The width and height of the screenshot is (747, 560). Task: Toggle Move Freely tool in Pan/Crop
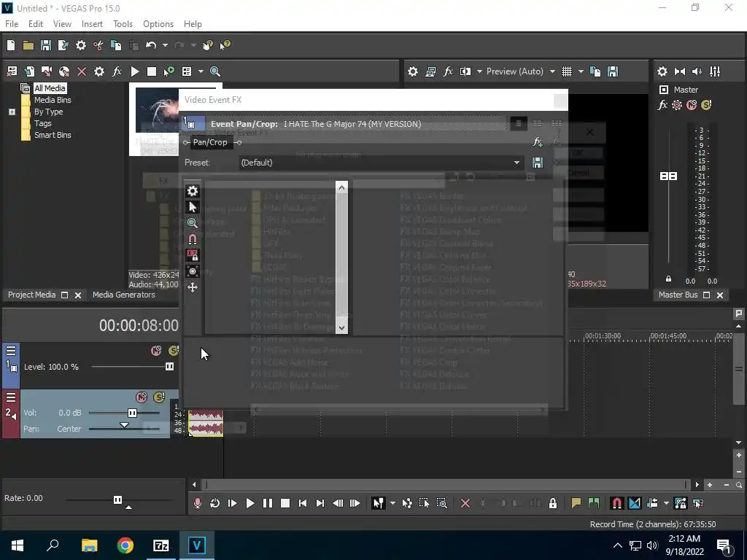193,287
